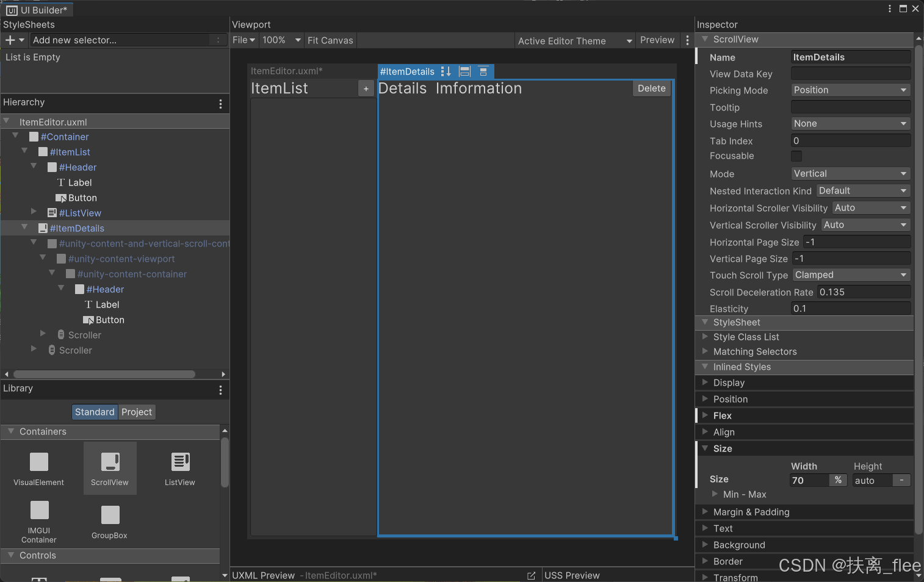Click the Delete button in the canvas
The width and height of the screenshot is (924, 582).
point(652,88)
